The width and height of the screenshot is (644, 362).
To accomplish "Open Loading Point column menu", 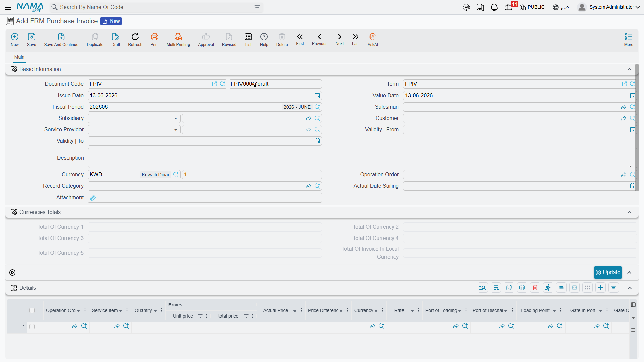I will click(x=561, y=311).
